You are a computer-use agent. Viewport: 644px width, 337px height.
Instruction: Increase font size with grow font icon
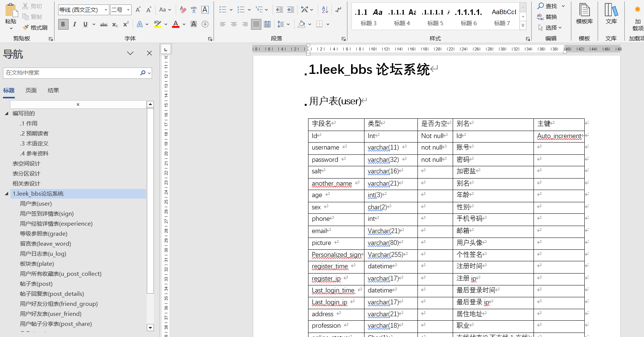pyautogui.click(x=138, y=10)
